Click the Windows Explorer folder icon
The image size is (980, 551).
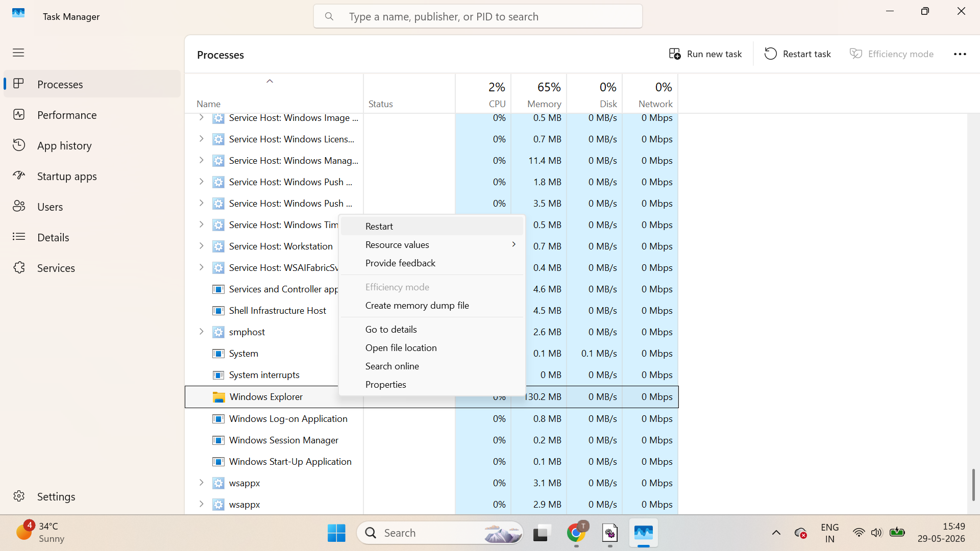click(218, 397)
